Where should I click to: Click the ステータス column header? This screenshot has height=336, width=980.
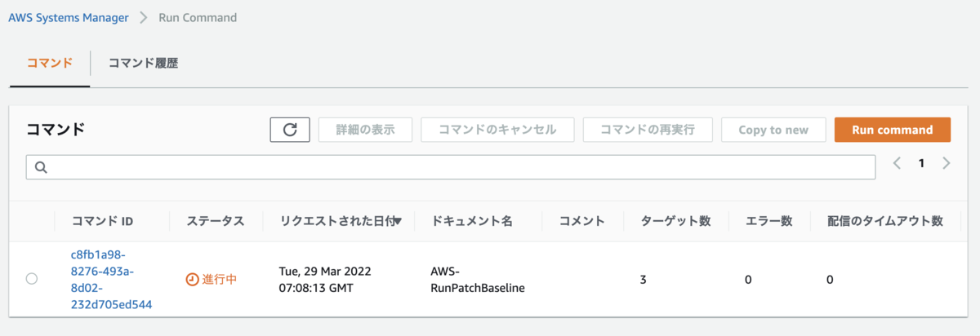(215, 221)
